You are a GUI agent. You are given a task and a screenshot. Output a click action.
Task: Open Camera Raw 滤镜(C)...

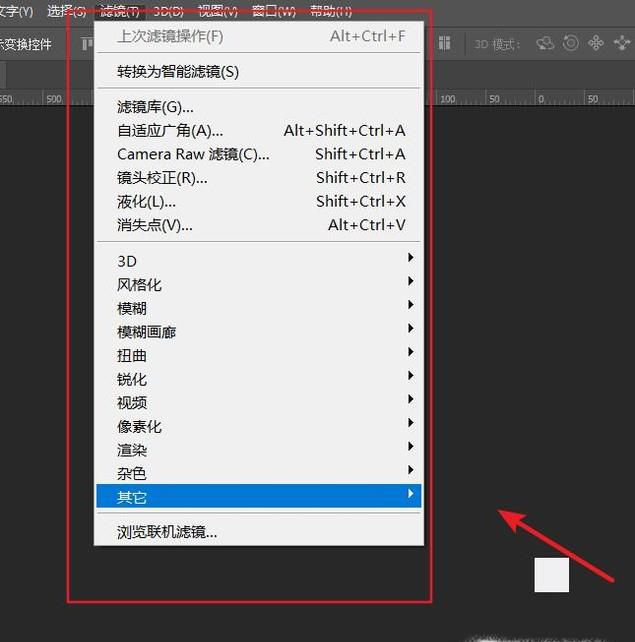point(259,154)
